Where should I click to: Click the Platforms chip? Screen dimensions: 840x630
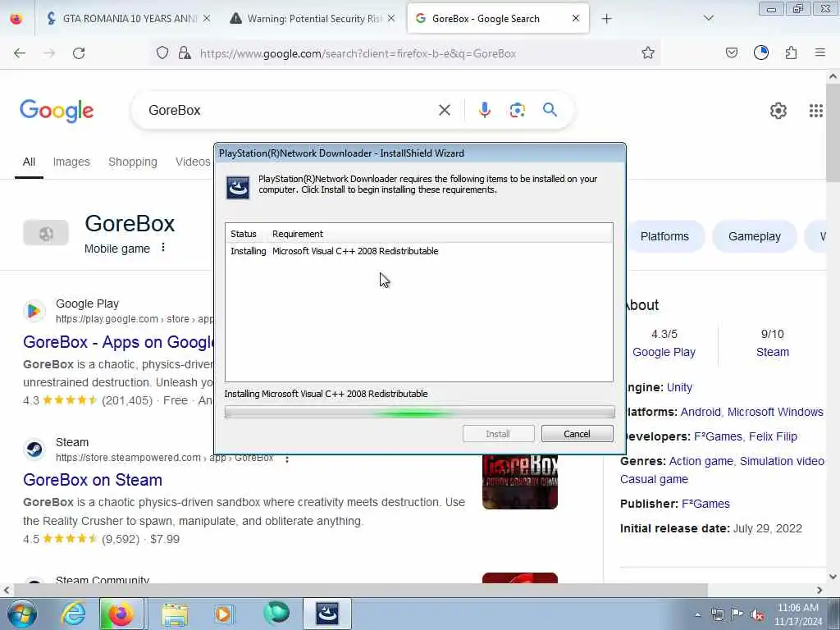pyautogui.click(x=664, y=236)
